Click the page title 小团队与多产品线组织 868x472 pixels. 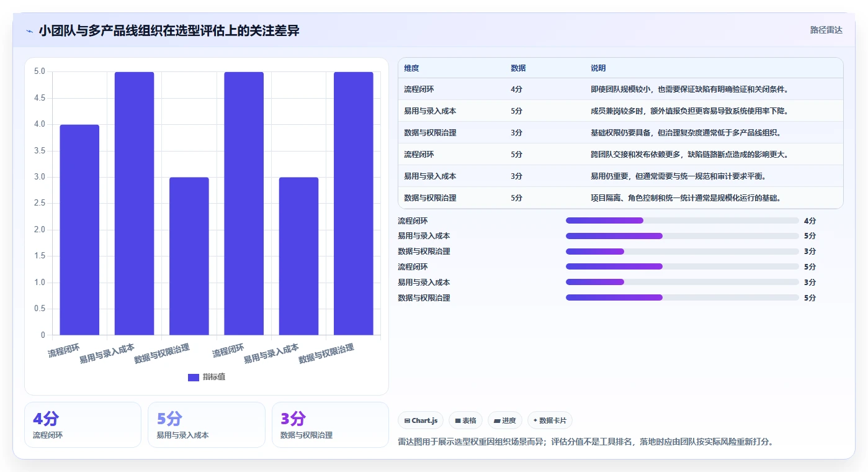[x=169, y=30]
